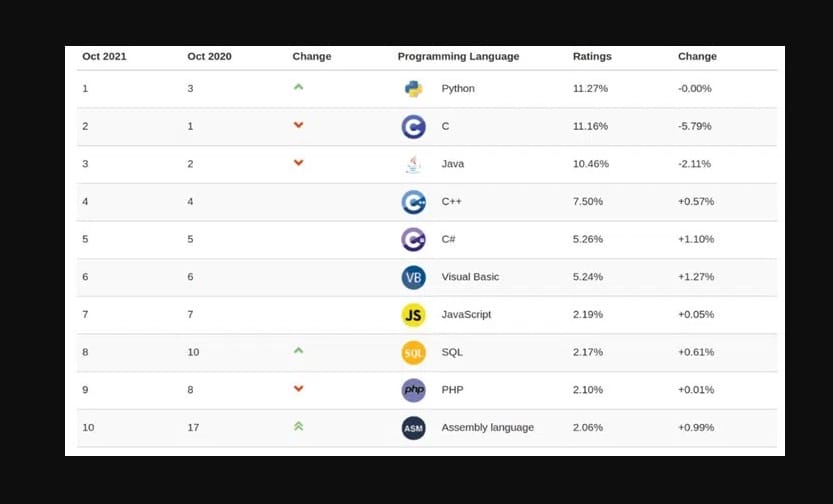This screenshot has width=833, height=504.
Task: Click the orange SQL icon
Action: point(413,353)
